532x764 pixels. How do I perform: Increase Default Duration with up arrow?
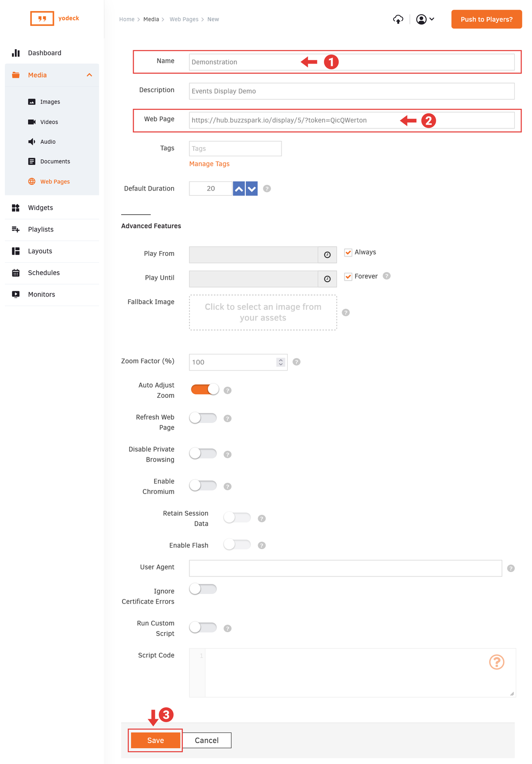pyautogui.click(x=239, y=189)
